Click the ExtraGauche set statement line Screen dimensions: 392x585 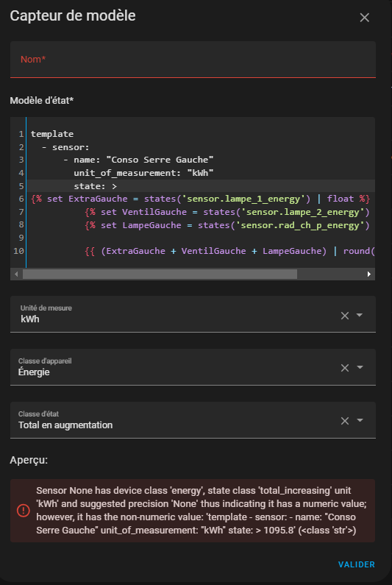tap(200, 199)
